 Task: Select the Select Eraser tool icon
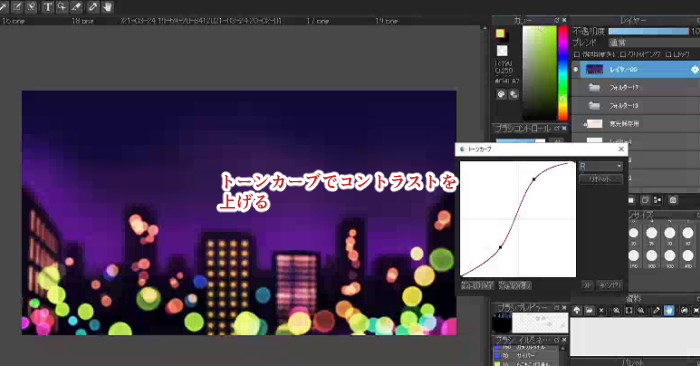coord(31,7)
